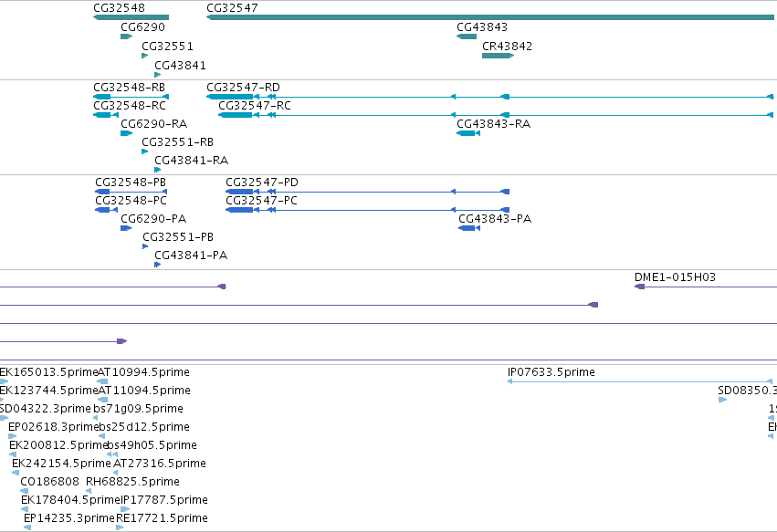Select transcript CG32548-RB
The width and height of the screenshot is (777, 532).
click(x=131, y=97)
